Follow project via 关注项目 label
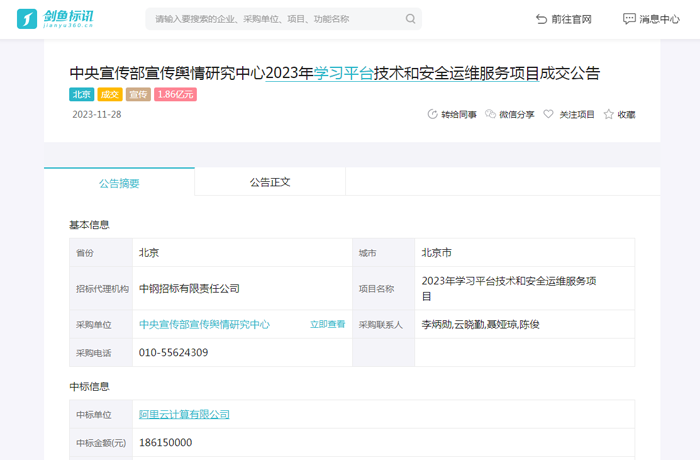 [x=577, y=115]
